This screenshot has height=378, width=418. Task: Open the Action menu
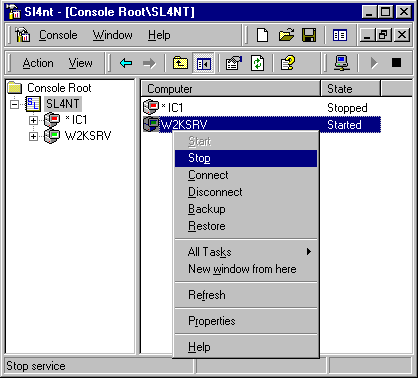[x=38, y=63]
